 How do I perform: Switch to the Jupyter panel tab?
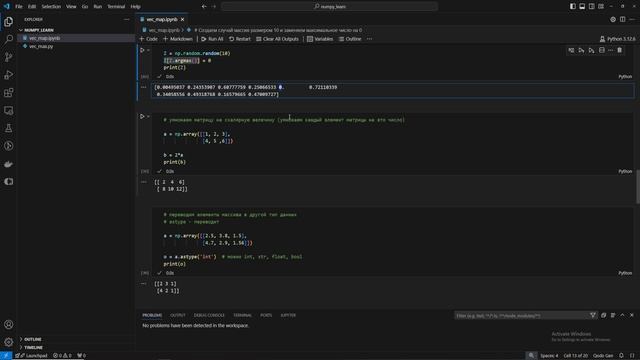(288, 315)
